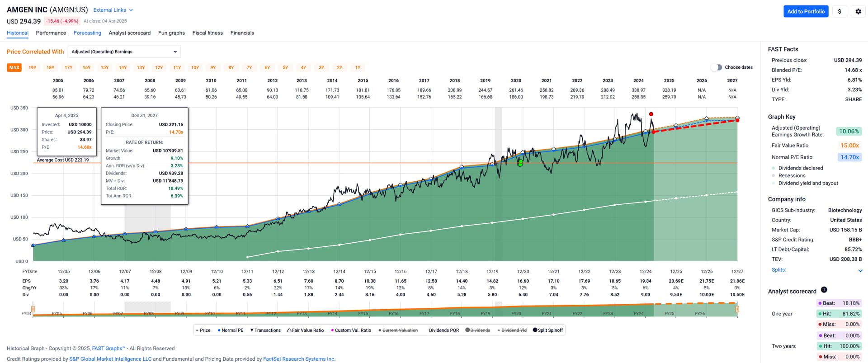
Task: Open the settings gear icon
Action: (858, 11)
